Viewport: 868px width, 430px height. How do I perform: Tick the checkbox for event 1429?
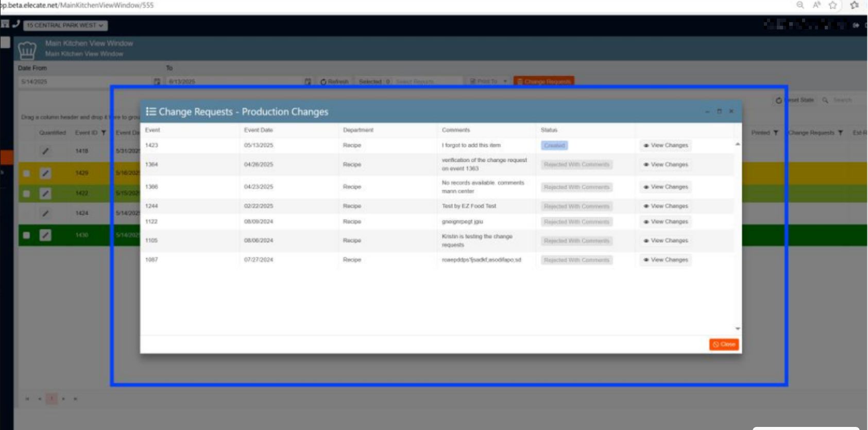tap(26, 173)
